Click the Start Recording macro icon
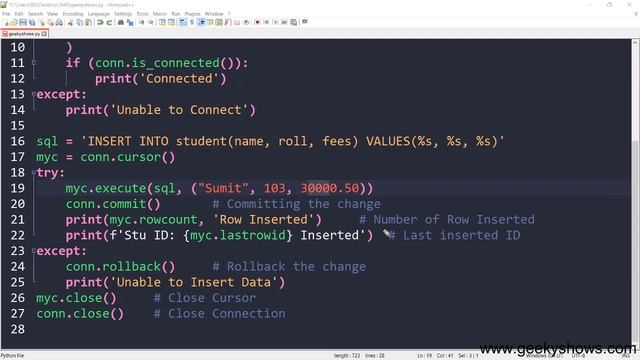This screenshot has width=640, height=360. tap(257, 22)
